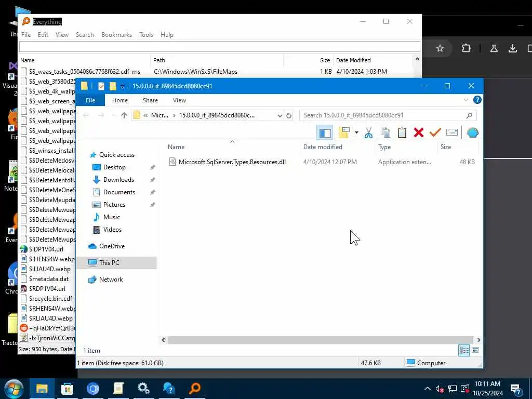The height and width of the screenshot is (399, 532).
Task: Click the red X Delete icon
Action: (419, 132)
